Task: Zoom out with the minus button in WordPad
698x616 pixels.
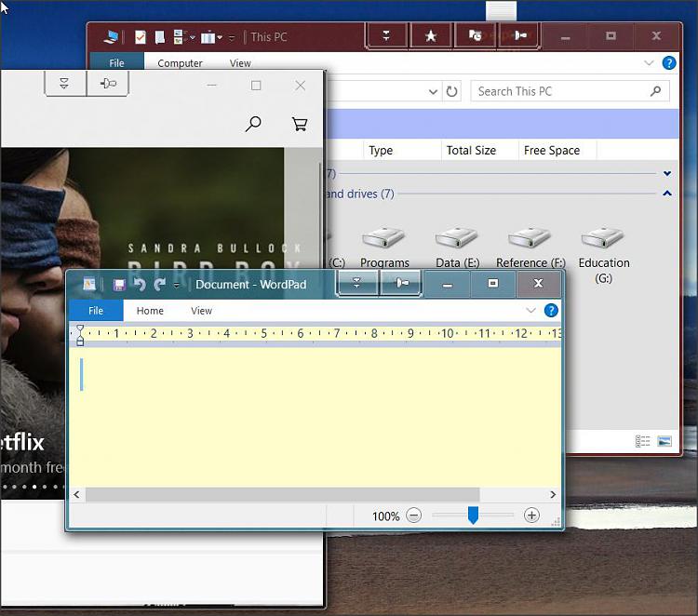Action: [x=413, y=516]
